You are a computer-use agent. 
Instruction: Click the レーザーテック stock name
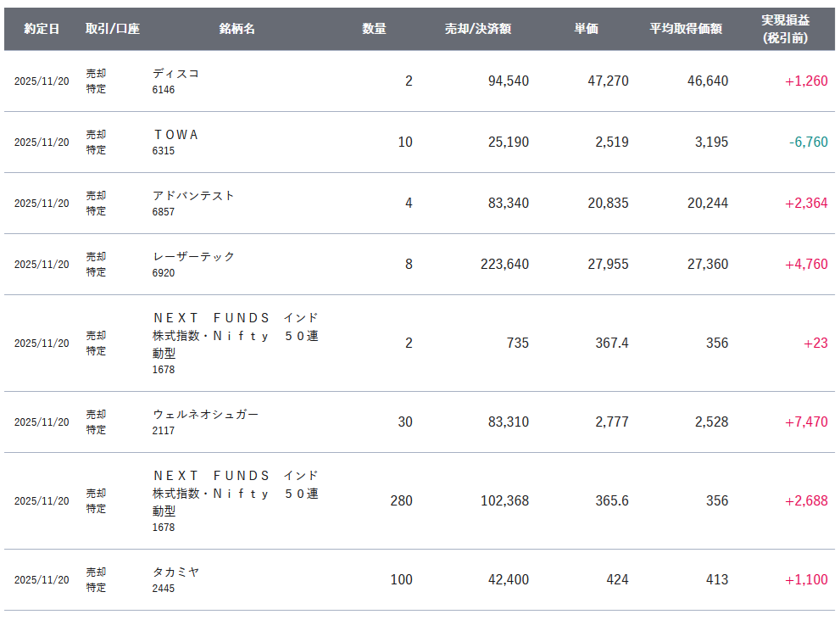(193, 257)
